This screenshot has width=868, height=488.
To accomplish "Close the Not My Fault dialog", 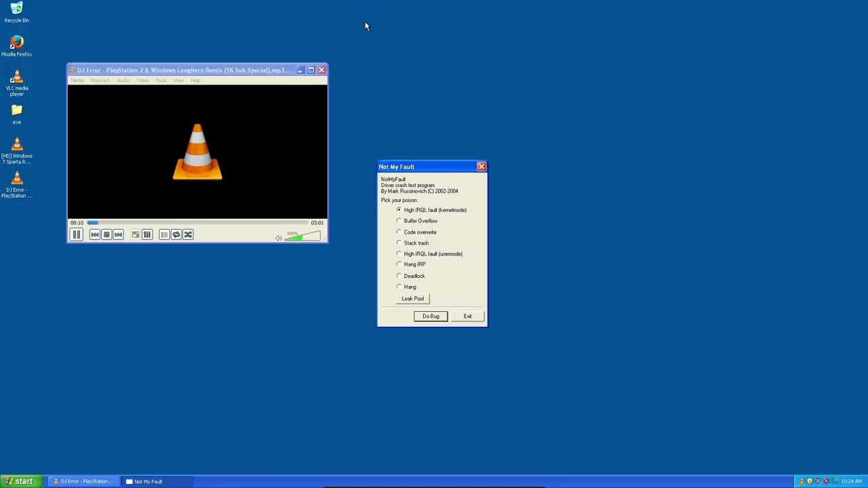I will point(481,167).
